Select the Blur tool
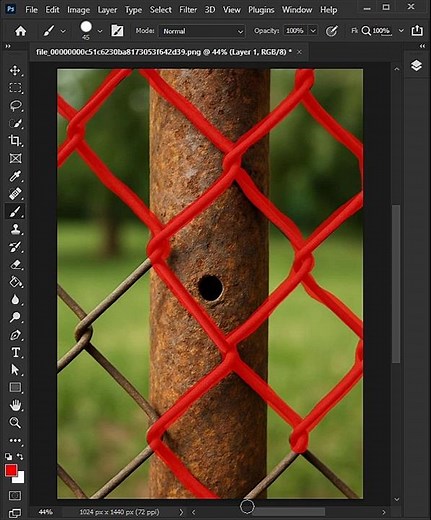The image size is (431, 520). pos(15,300)
